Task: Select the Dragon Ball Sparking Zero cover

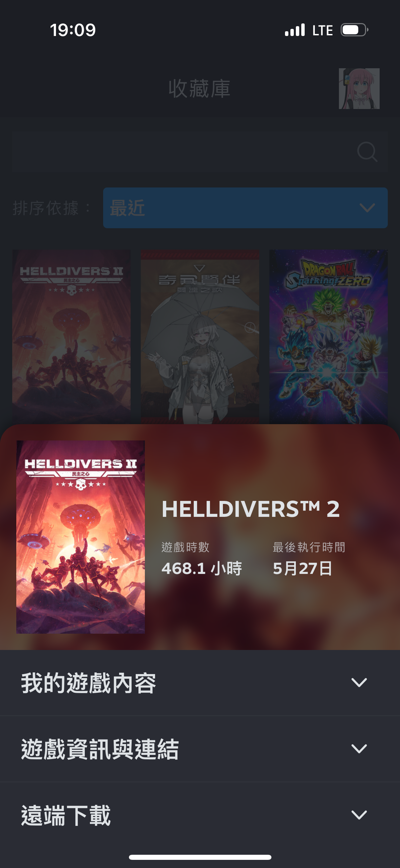Action: (x=328, y=337)
